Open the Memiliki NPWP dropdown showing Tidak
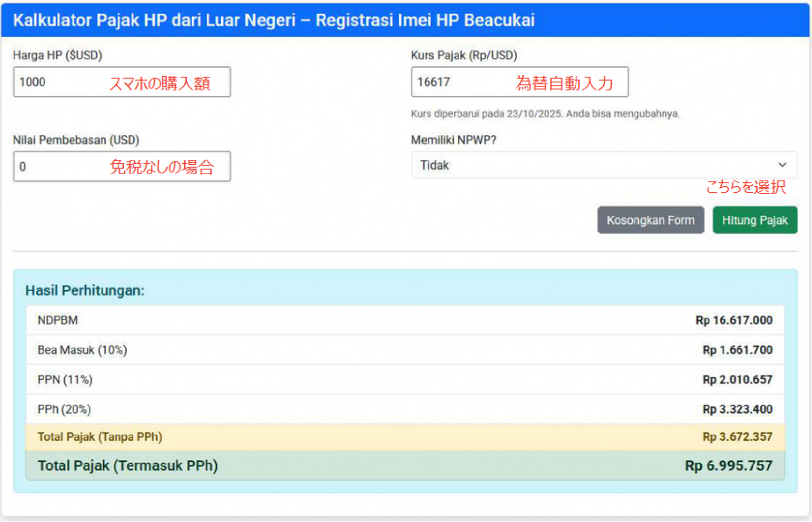Viewport: 812px width, 522px height. (x=603, y=165)
